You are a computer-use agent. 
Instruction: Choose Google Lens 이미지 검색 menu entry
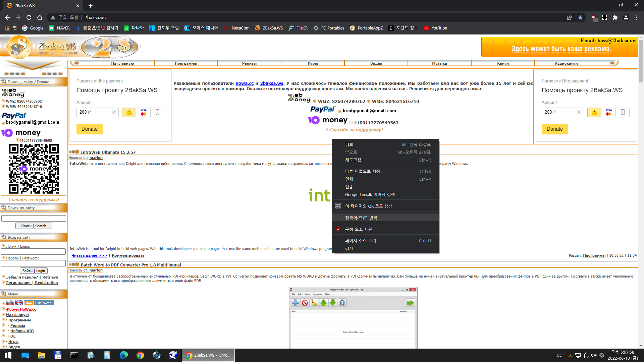pyautogui.click(x=385, y=194)
